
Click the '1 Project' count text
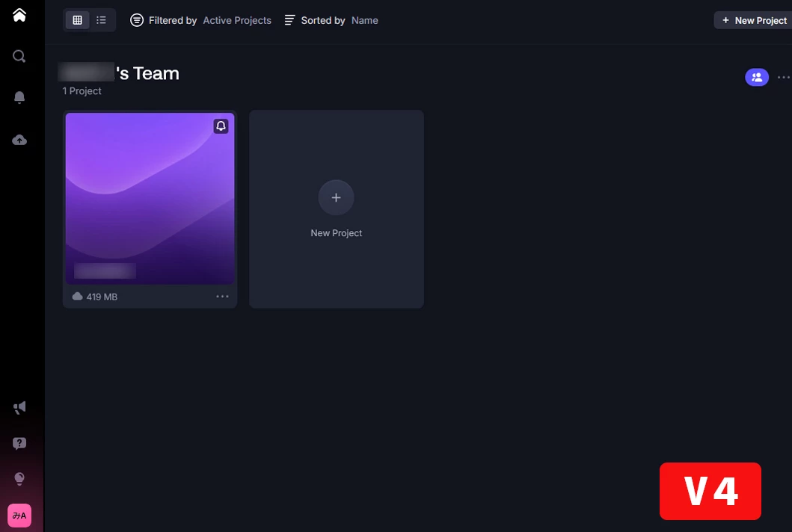(x=82, y=91)
